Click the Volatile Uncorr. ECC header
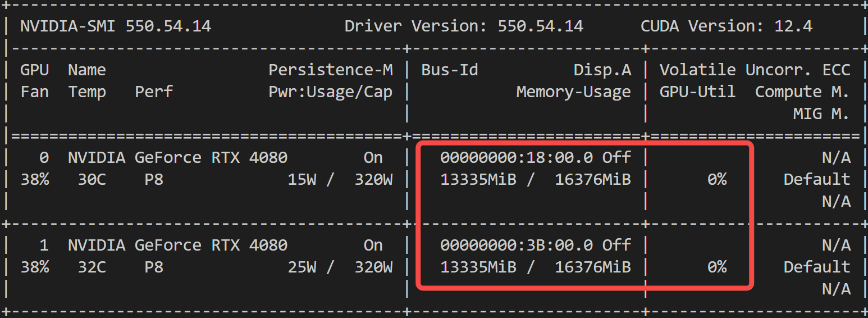This screenshot has width=868, height=318. [x=755, y=70]
